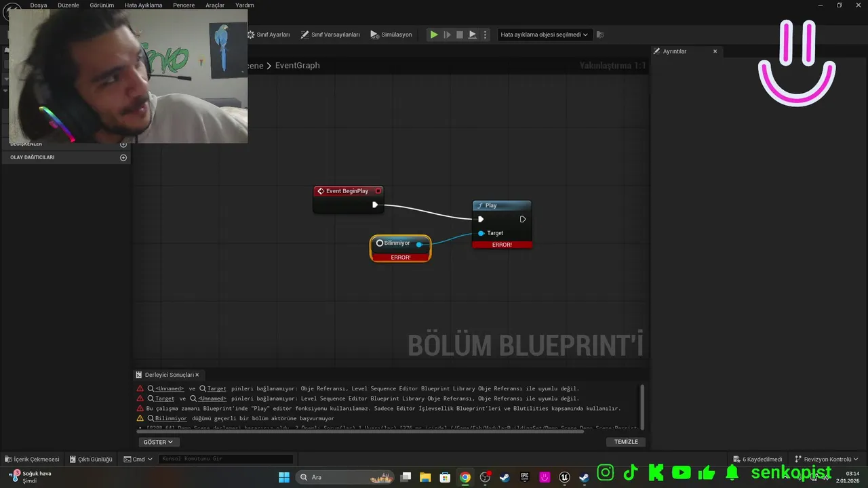Image resolution: width=868 pixels, height=488 pixels.
Task: Open the Araçlar menu
Action: coord(215,5)
